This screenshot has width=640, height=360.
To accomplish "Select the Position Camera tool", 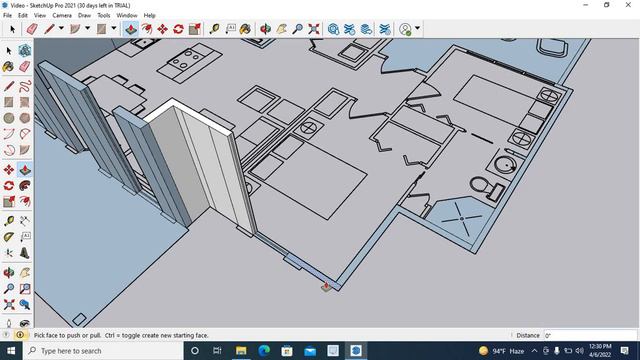I will coord(9,323).
